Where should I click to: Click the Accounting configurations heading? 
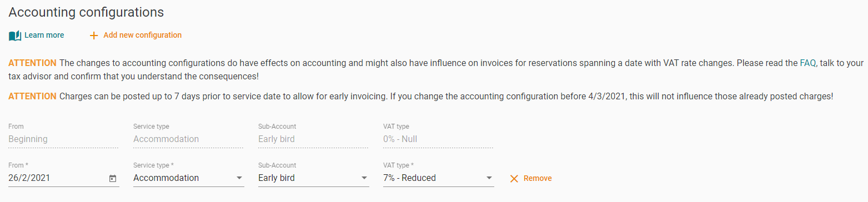tap(86, 12)
